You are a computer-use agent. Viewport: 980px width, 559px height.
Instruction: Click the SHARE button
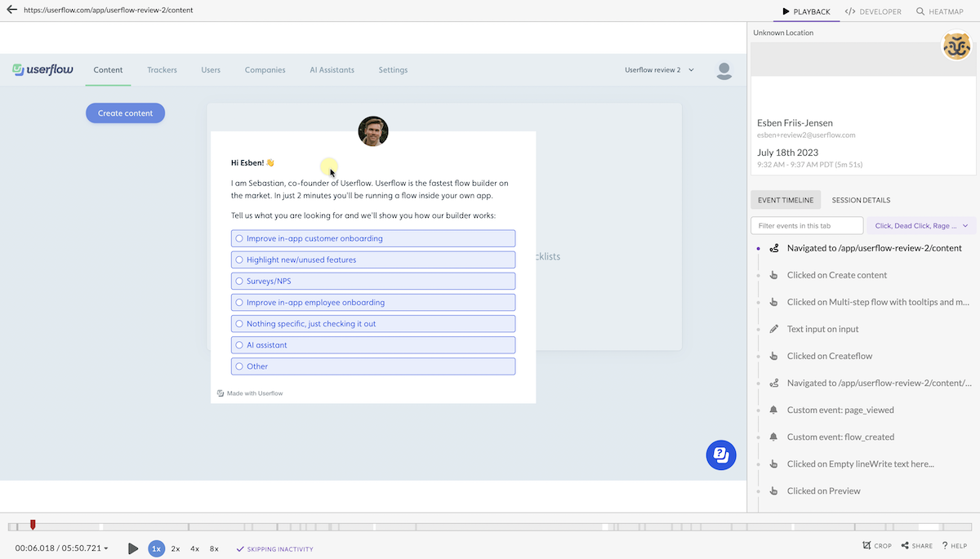pos(916,546)
